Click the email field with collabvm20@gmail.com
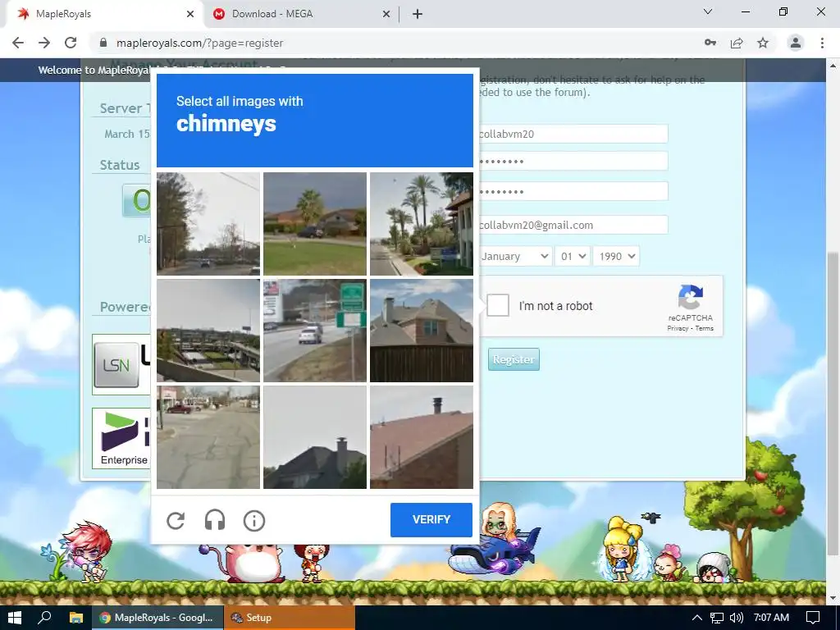 coord(573,225)
